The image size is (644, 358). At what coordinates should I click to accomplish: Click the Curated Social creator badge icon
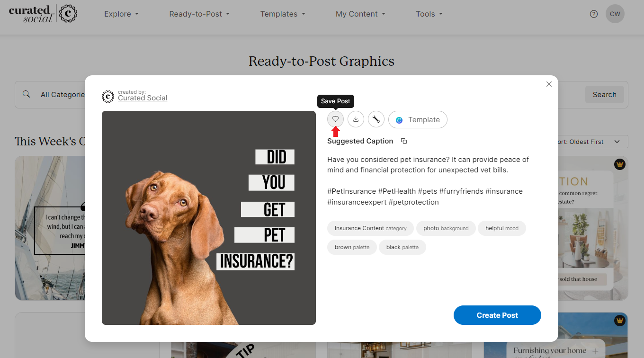pyautogui.click(x=108, y=97)
